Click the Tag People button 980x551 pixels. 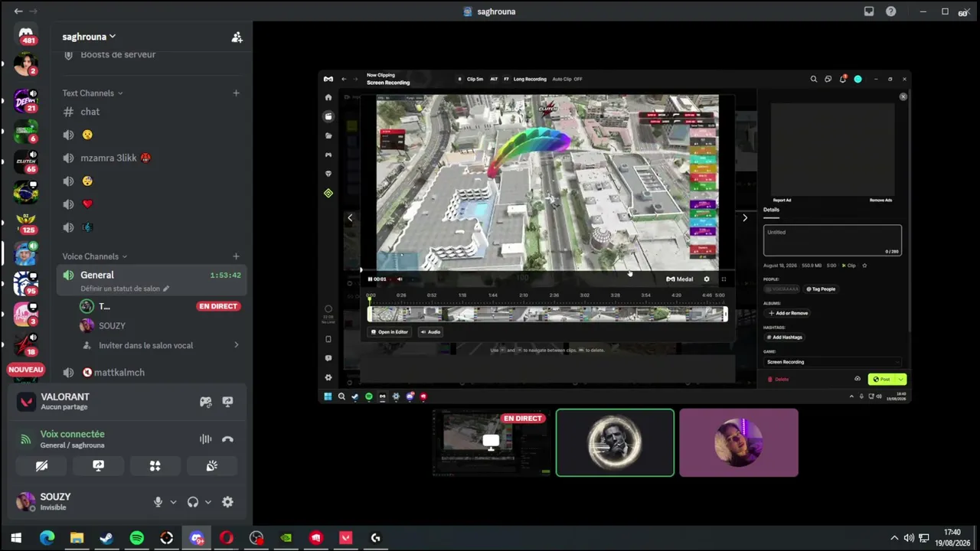point(821,289)
